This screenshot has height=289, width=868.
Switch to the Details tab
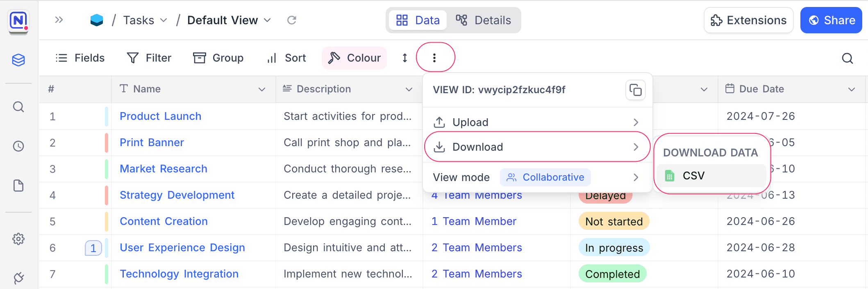(484, 20)
